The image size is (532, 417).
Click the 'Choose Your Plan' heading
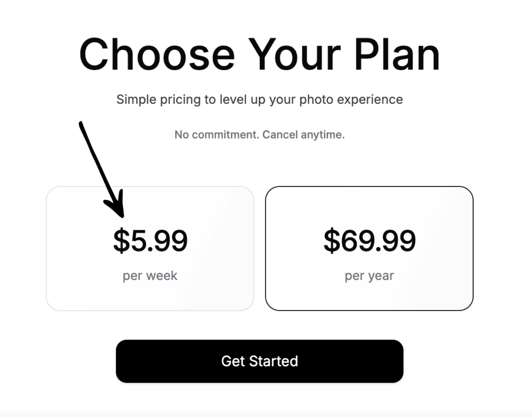point(259,53)
